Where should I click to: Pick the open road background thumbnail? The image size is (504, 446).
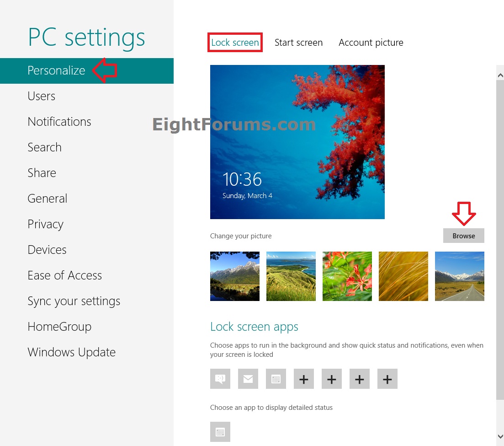[460, 276]
